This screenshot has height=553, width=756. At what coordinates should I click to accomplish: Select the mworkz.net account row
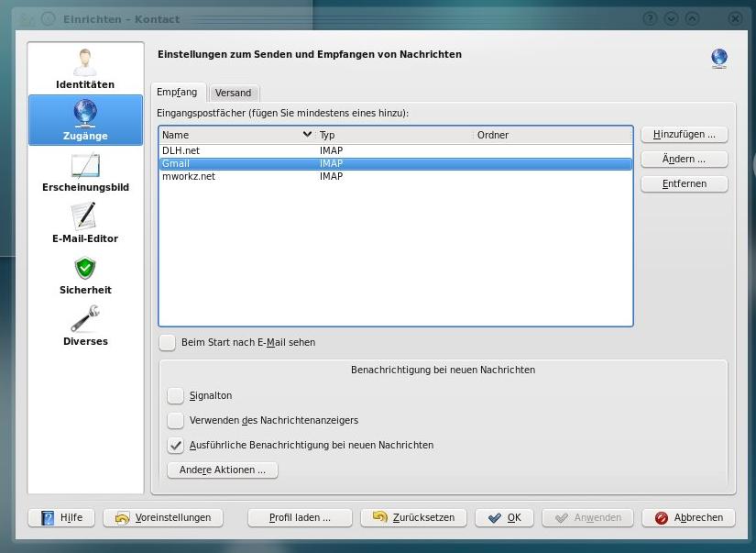(189, 176)
